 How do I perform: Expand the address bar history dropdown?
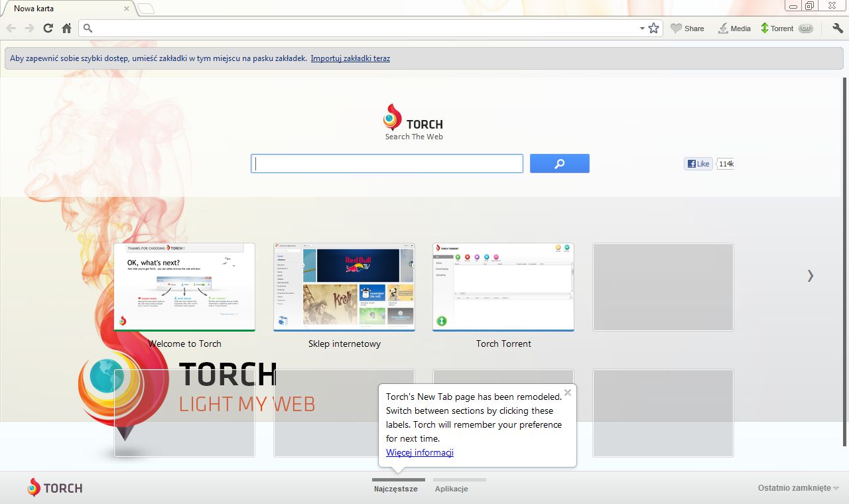(642, 29)
